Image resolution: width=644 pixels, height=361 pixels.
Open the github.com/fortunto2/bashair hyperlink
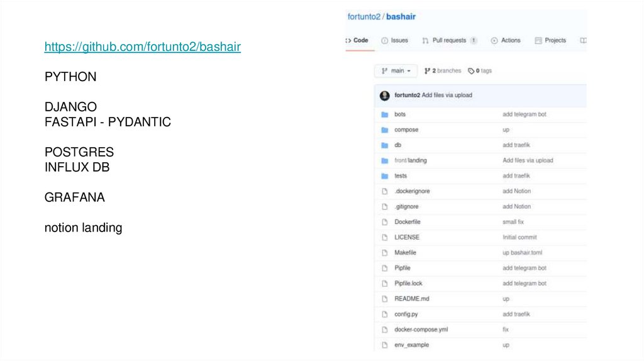(x=142, y=47)
